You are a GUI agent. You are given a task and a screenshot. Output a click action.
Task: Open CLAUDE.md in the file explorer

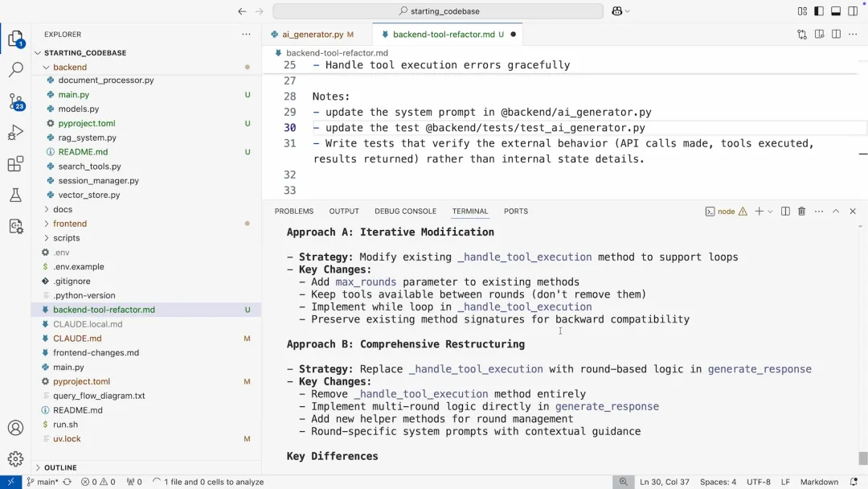77,339
